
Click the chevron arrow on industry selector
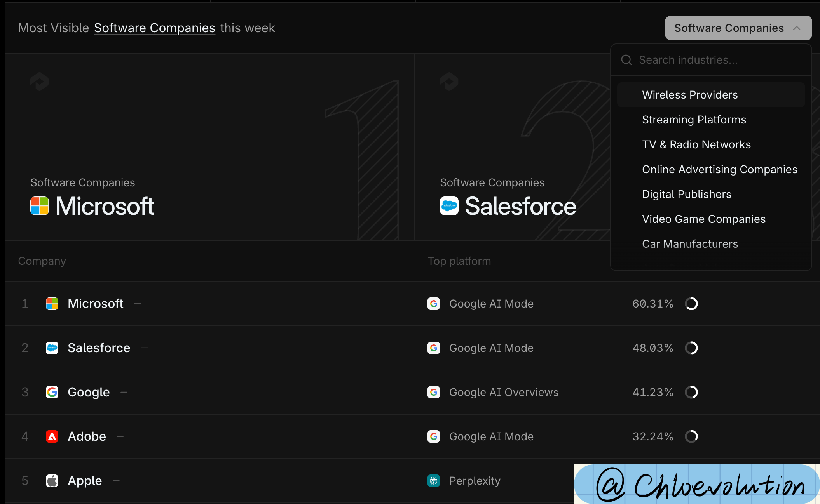pos(797,28)
